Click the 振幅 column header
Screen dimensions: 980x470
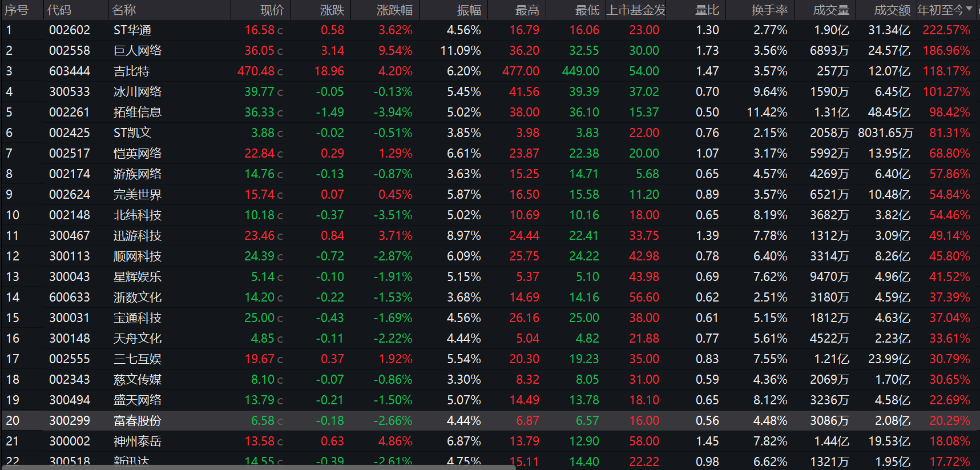pyautogui.click(x=469, y=10)
